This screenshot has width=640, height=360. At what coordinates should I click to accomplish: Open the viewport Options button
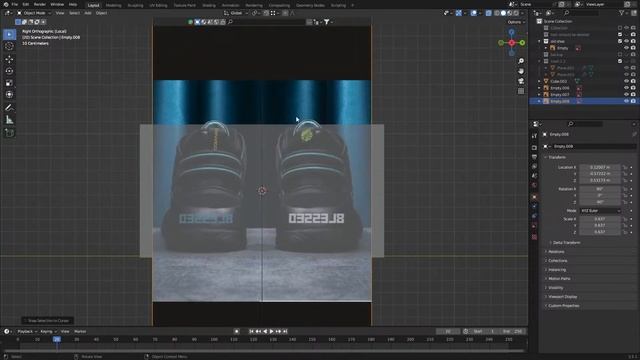tap(516, 22)
